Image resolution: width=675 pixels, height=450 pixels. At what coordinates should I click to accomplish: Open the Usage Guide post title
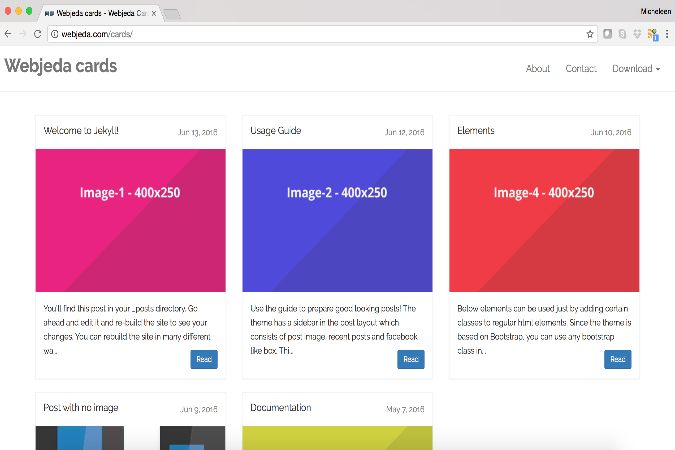[276, 130]
